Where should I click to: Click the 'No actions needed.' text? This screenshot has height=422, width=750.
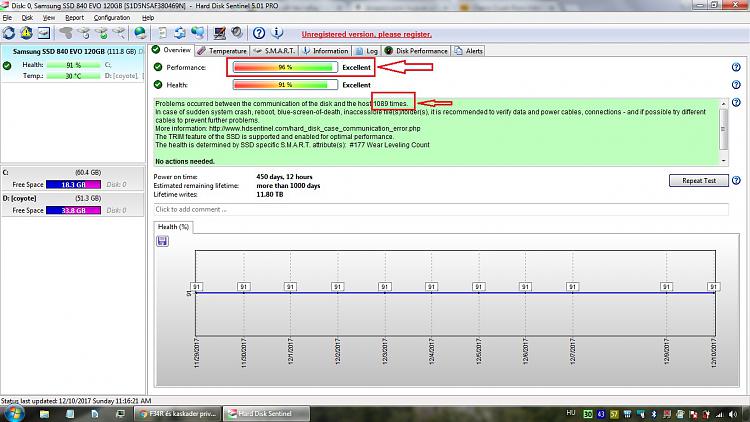click(185, 161)
